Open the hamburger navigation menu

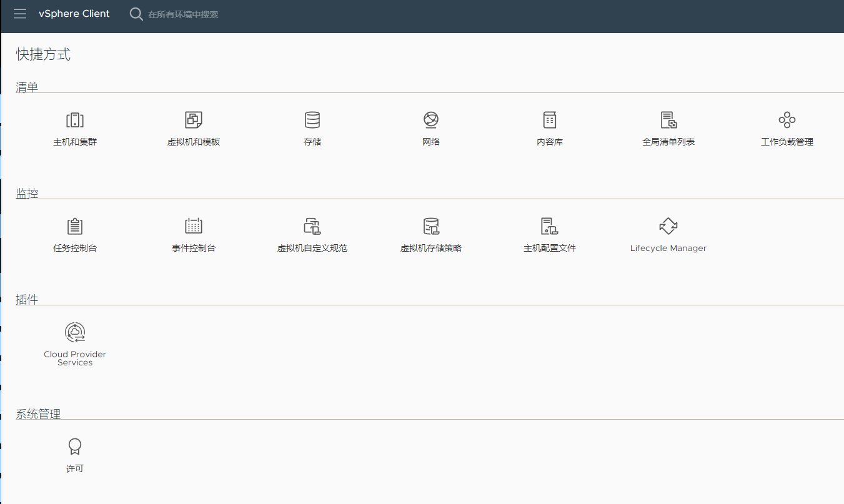click(x=20, y=14)
